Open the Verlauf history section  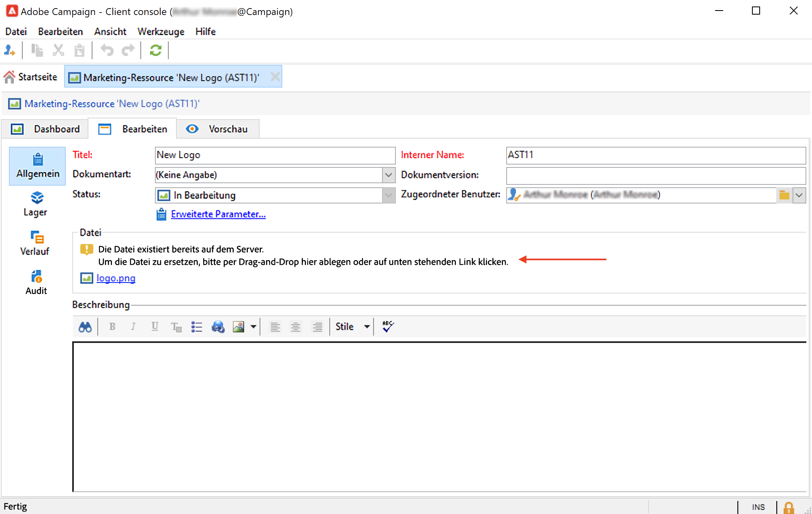click(35, 243)
